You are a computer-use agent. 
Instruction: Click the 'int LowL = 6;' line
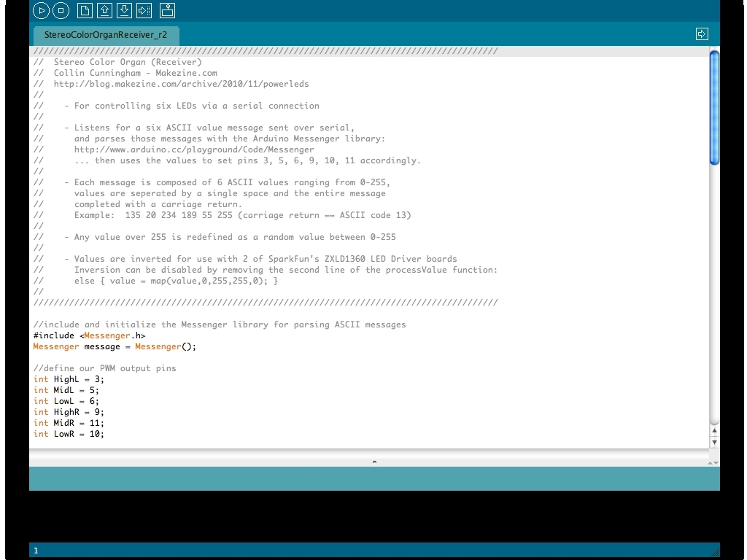point(66,402)
